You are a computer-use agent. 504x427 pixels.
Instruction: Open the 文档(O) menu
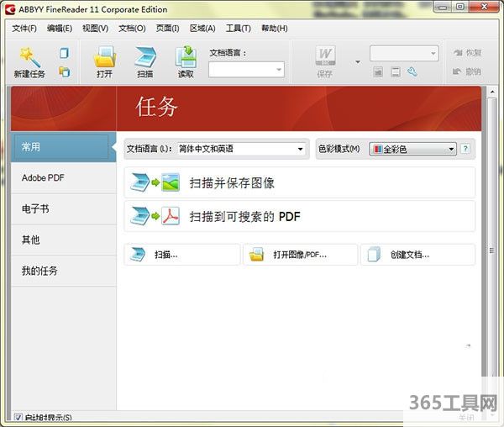click(132, 29)
